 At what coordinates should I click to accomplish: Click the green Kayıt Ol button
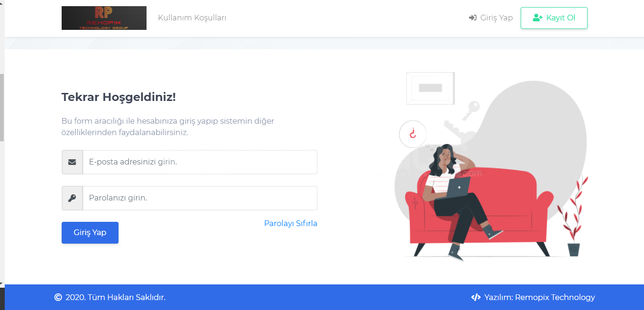tap(554, 18)
